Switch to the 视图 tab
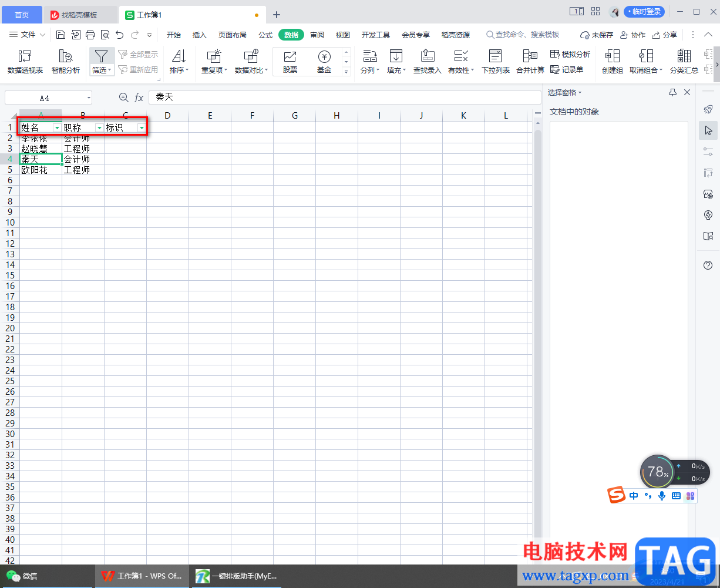Viewport: 720px width, 588px height. pos(343,35)
